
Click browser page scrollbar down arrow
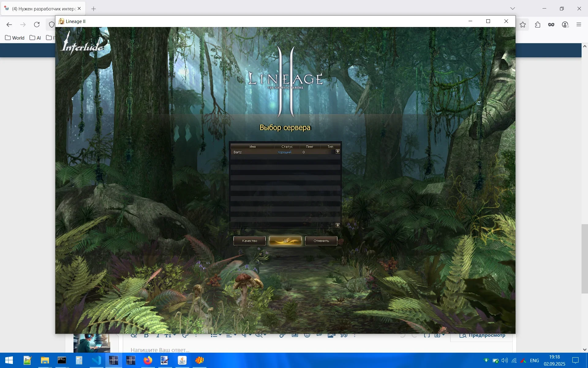585,350
